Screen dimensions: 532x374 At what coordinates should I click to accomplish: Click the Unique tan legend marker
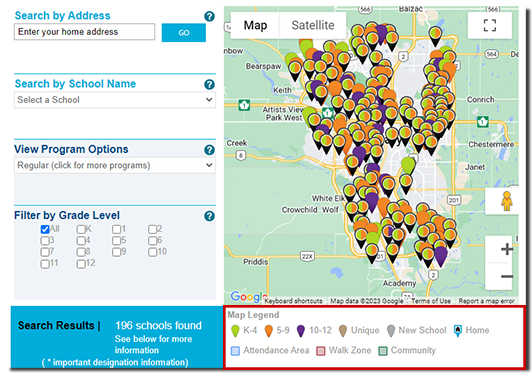point(343,331)
